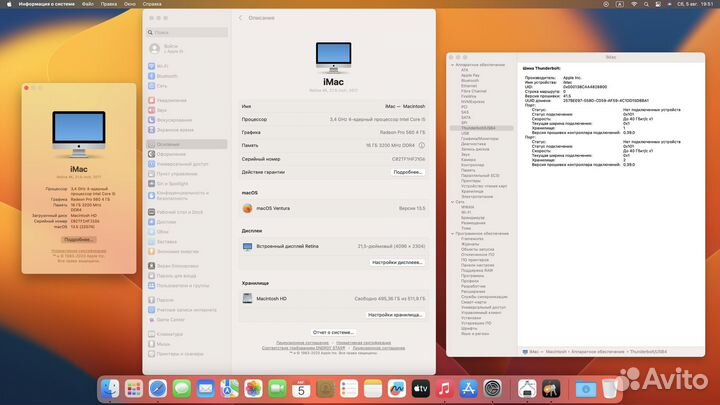Screen dimensions: 720x405
Task: Open Messages app in the Dock
Action: [182, 389]
